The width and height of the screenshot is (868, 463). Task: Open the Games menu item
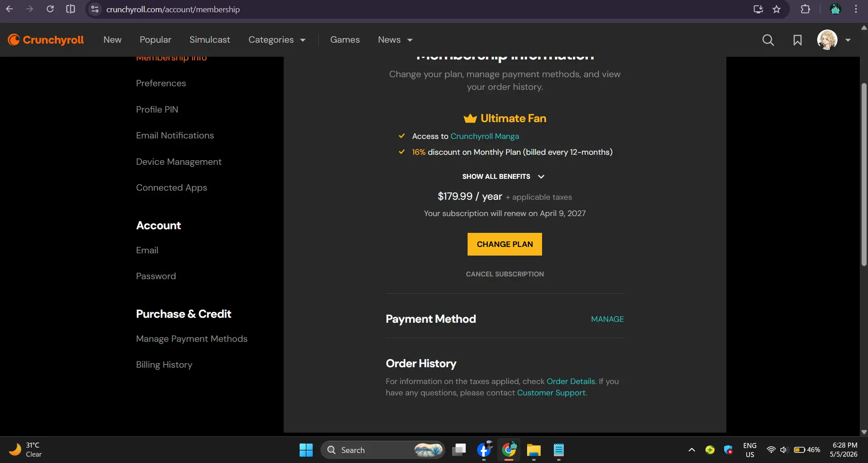[x=345, y=40]
